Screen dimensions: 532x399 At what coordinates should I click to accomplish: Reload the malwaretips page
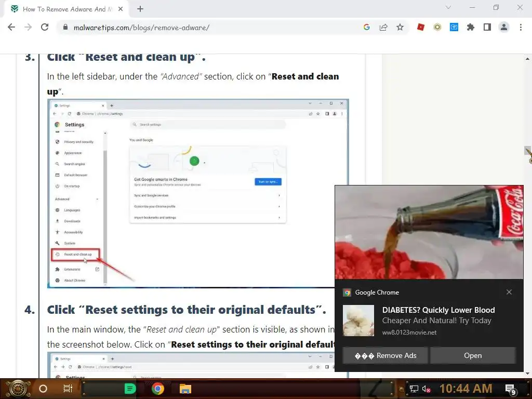(45, 27)
